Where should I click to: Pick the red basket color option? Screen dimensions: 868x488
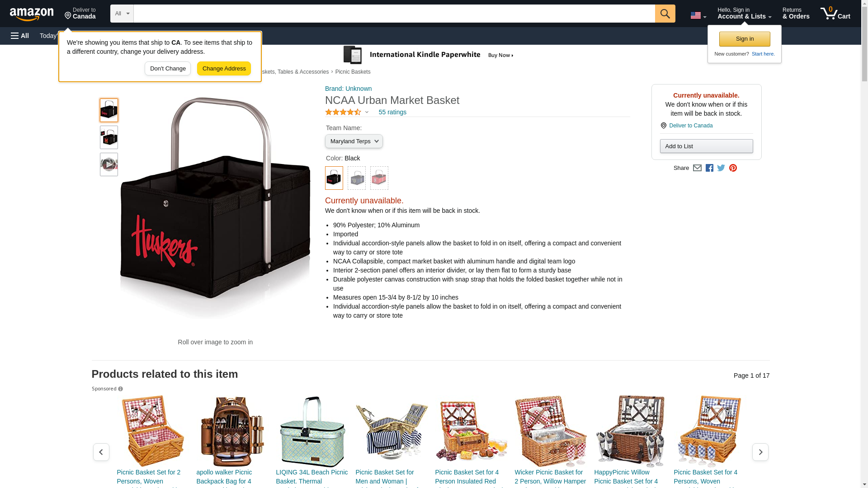point(379,178)
